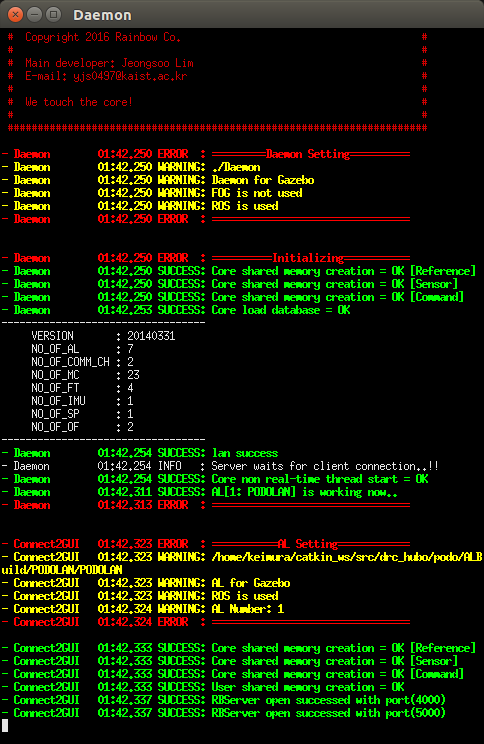Select Daemon shared memory '[Reference]' success line
This screenshot has width=484, height=744.
coord(239,271)
